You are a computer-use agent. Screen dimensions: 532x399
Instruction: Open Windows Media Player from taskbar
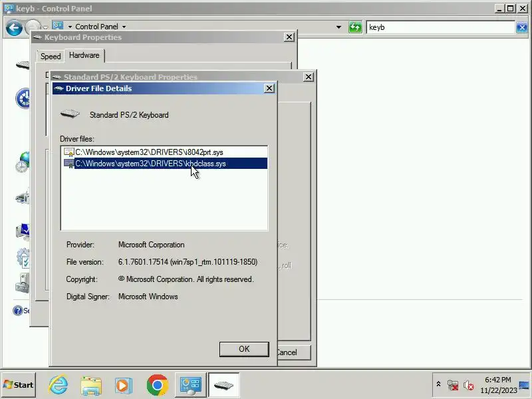[x=124, y=386]
